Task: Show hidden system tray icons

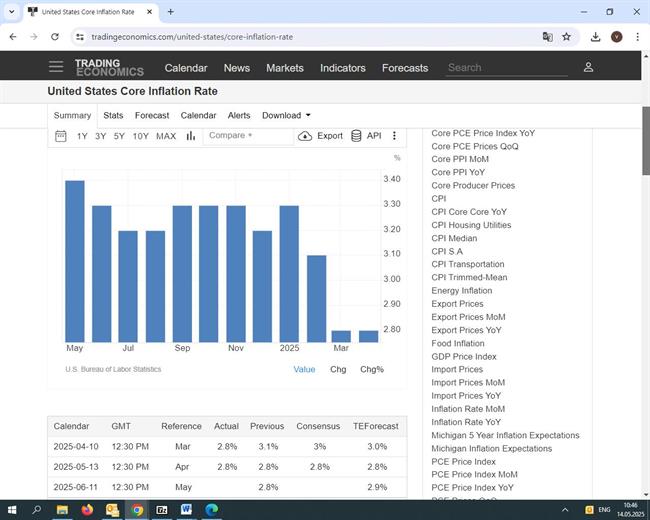Action: point(565,510)
